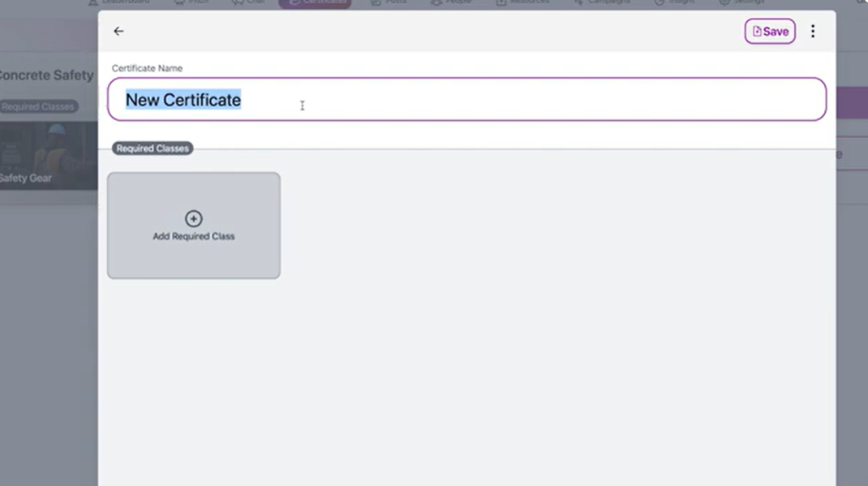Image resolution: width=868 pixels, height=486 pixels.
Task: Go to the Pitch tab
Action: point(189,2)
